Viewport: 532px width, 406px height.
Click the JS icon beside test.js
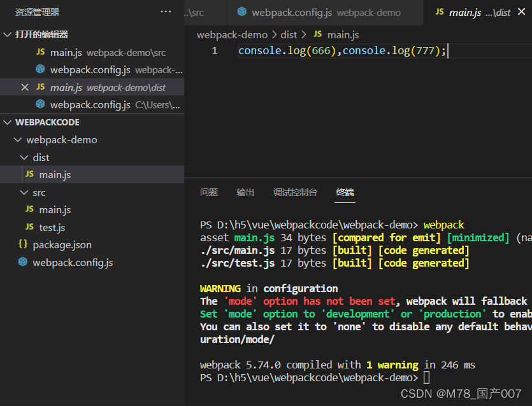(x=30, y=227)
